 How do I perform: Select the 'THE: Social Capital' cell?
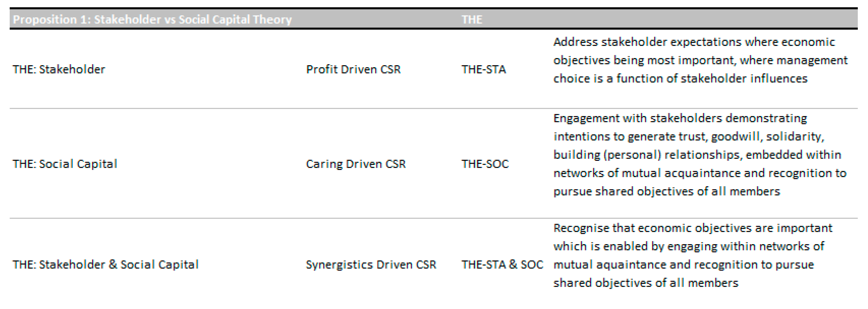[x=65, y=164]
